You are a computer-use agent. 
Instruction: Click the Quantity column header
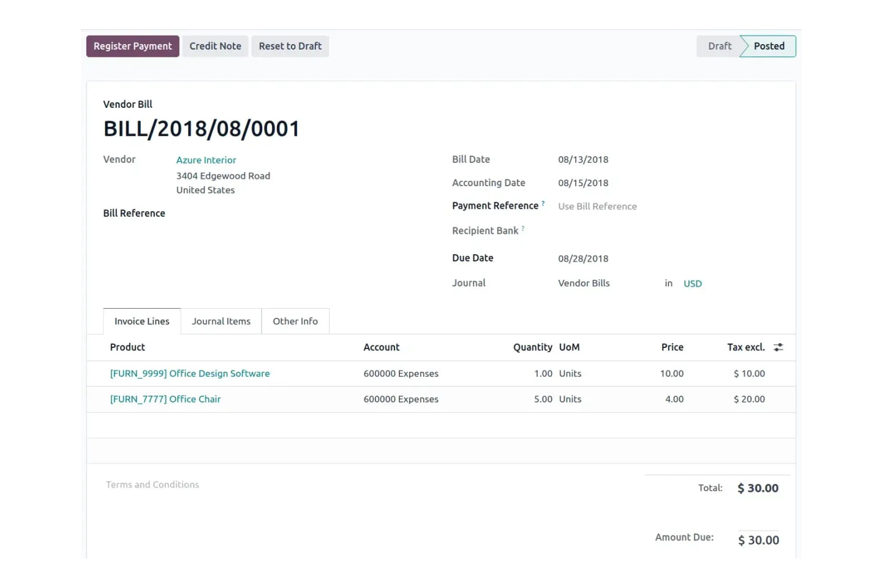tap(533, 347)
